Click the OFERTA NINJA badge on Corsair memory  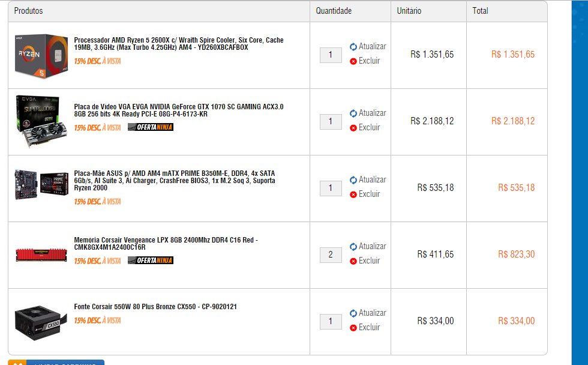tap(151, 261)
